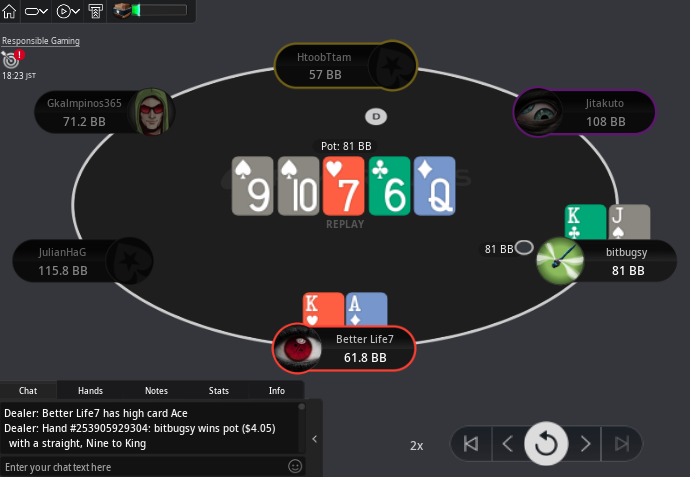
Task: Skip to the replay's first step
Action: pyautogui.click(x=471, y=444)
